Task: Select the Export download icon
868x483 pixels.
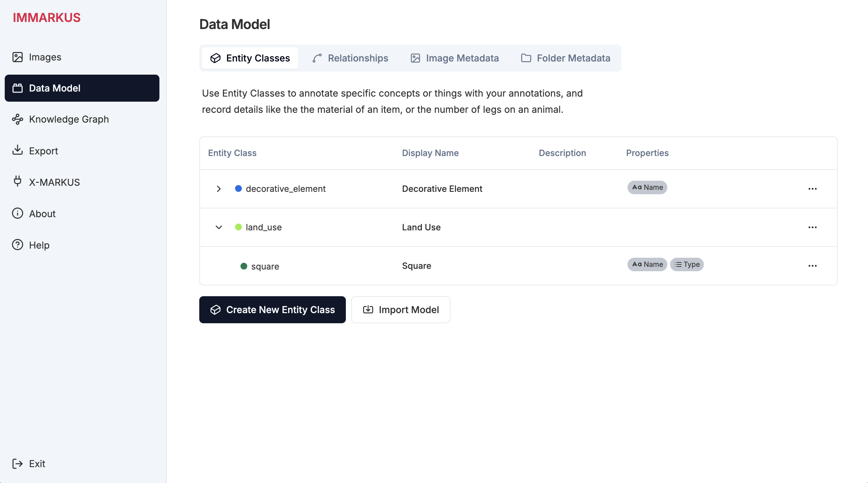Action: click(x=18, y=150)
